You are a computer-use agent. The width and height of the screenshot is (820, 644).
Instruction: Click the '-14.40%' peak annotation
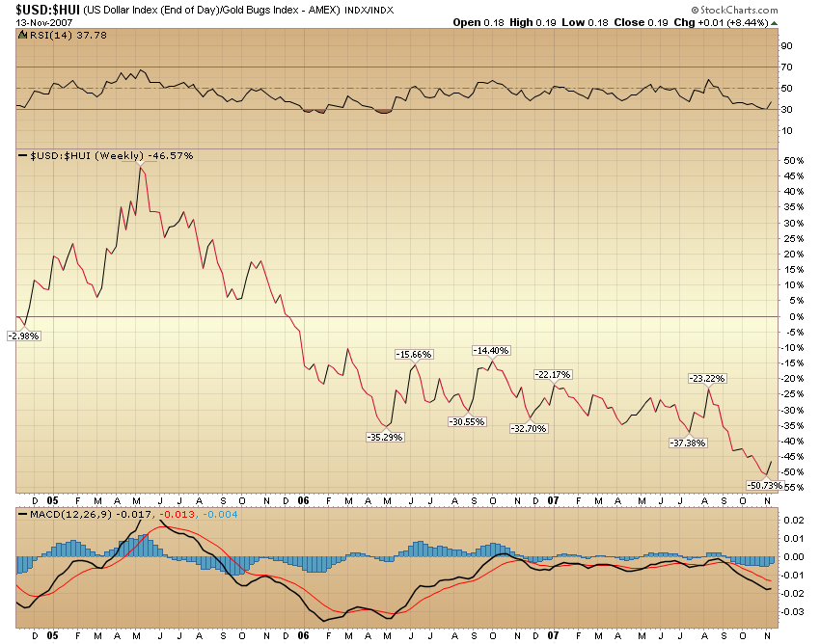point(491,351)
